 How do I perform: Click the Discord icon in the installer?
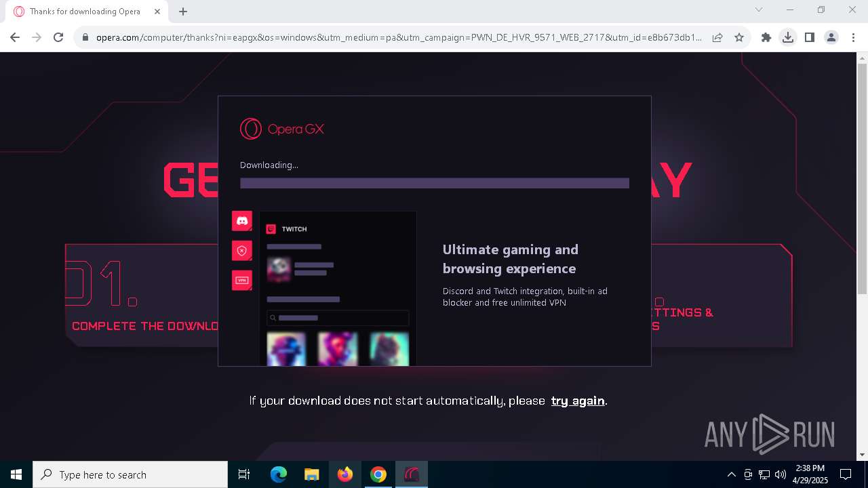242,220
